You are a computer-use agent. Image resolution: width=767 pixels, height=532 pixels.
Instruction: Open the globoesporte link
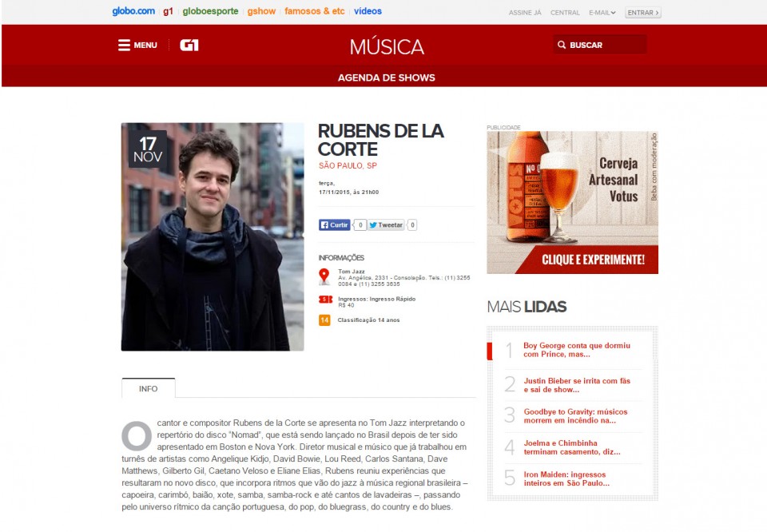210,11
